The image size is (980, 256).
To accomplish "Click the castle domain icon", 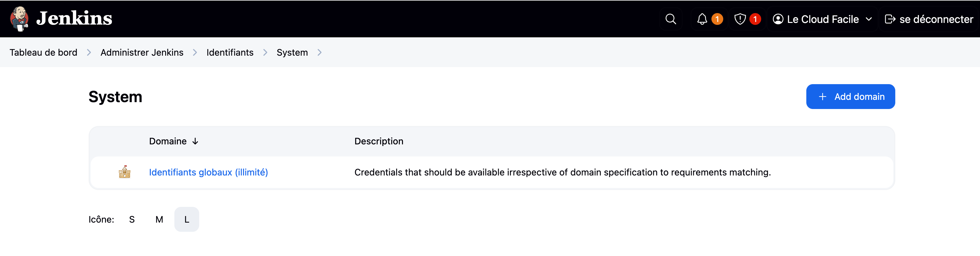I will pos(124,172).
